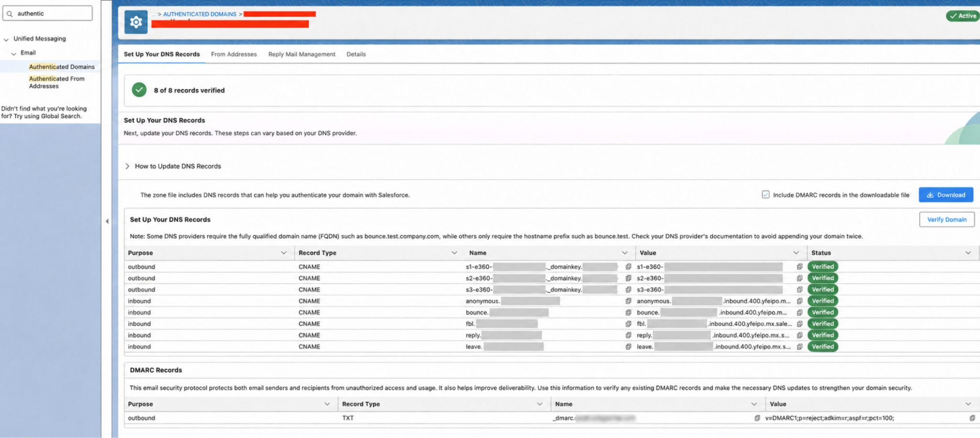This screenshot has width=980, height=438.
Task: Expand How to Update DNS Records section
Action: click(127, 166)
